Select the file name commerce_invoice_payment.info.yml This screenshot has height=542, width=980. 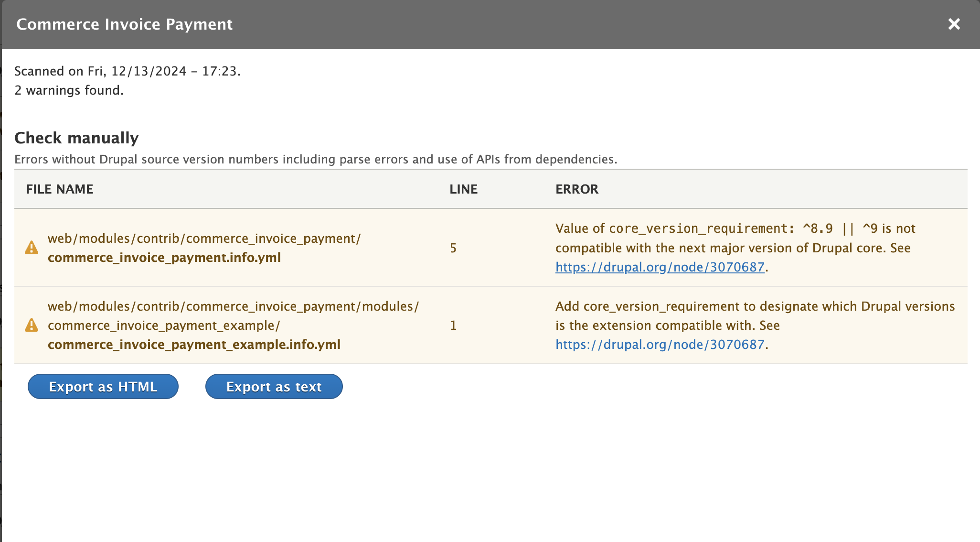pos(165,257)
